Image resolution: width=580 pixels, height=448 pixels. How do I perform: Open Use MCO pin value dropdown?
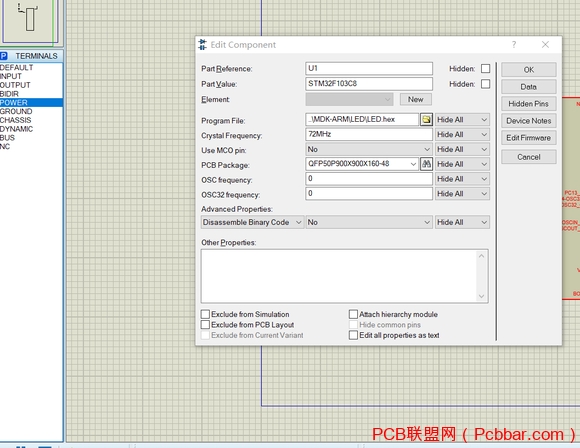point(369,149)
